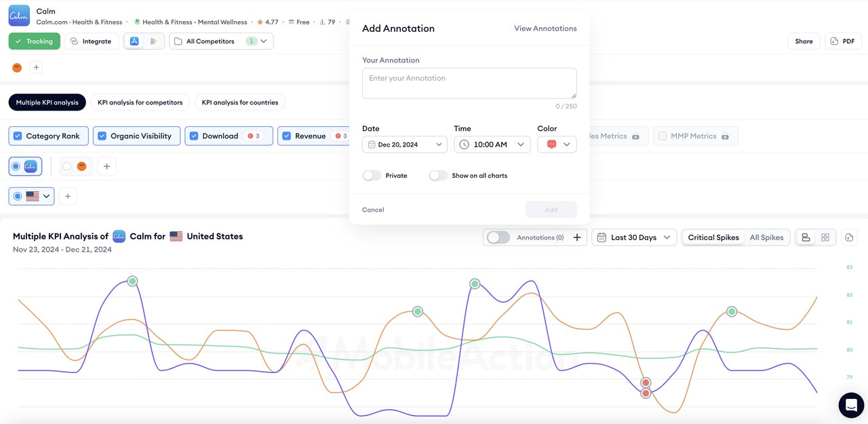
Task: Click the Calm app logo in the header
Action: click(19, 16)
